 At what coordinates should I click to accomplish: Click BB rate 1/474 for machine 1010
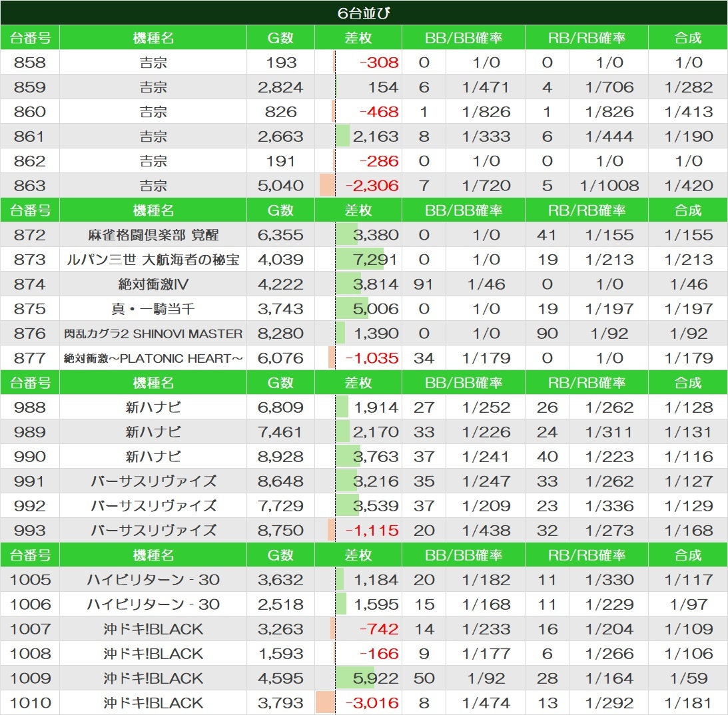click(x=486, y=703)
